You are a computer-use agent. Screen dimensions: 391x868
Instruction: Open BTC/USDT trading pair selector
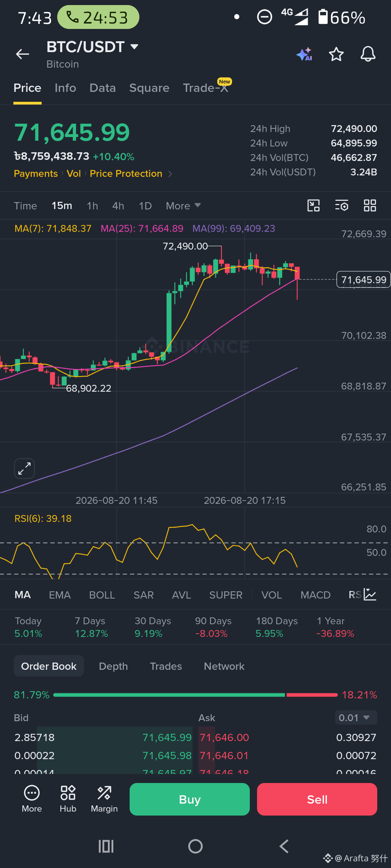pos(93,47)
